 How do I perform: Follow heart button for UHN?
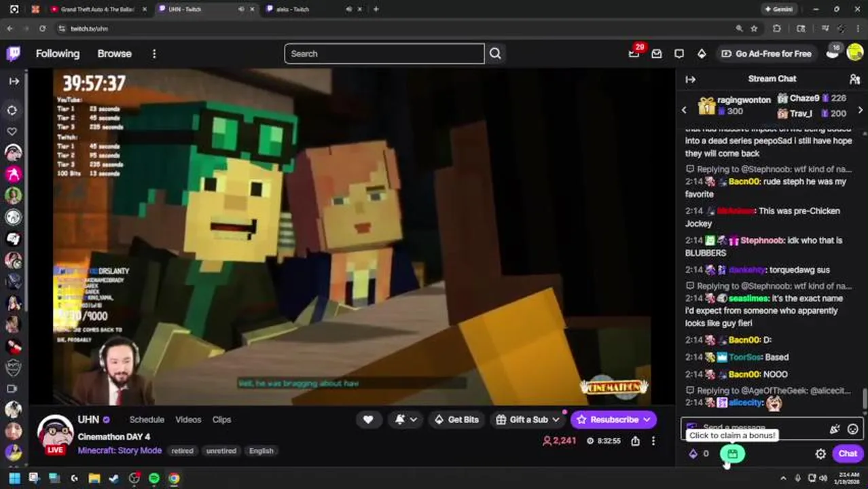point(368,420)
